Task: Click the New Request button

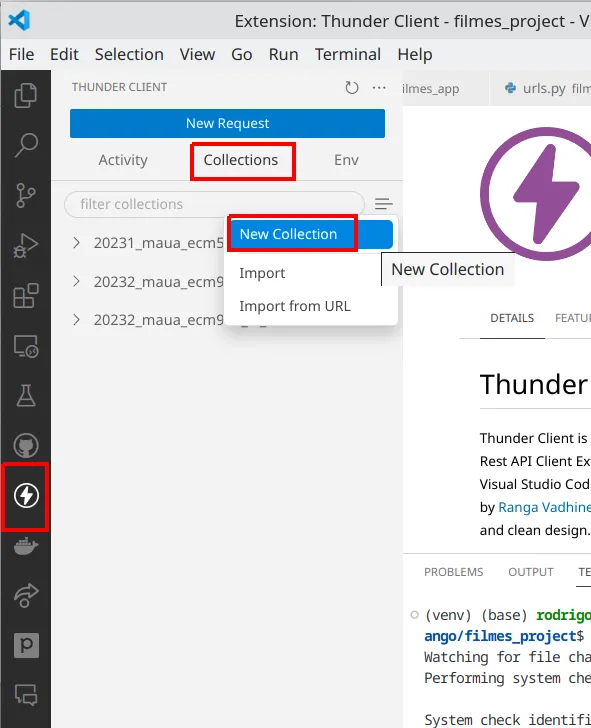Action: click(x=227, y=124)
